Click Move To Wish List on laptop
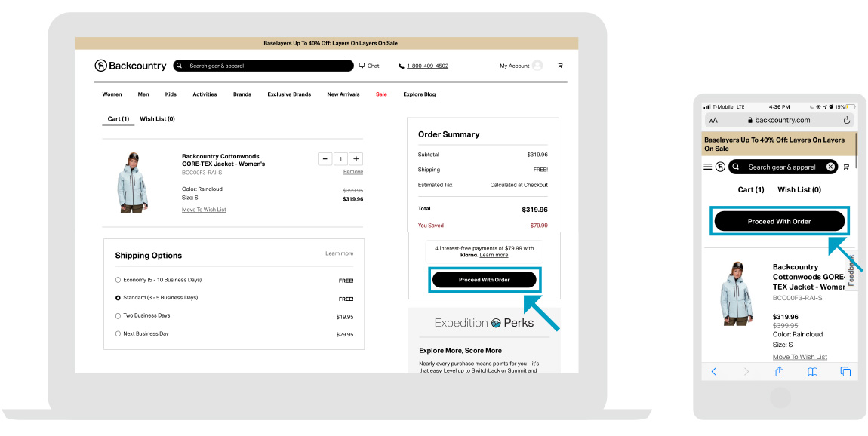The width and height of the screenshot is (868, 436). 204,210
